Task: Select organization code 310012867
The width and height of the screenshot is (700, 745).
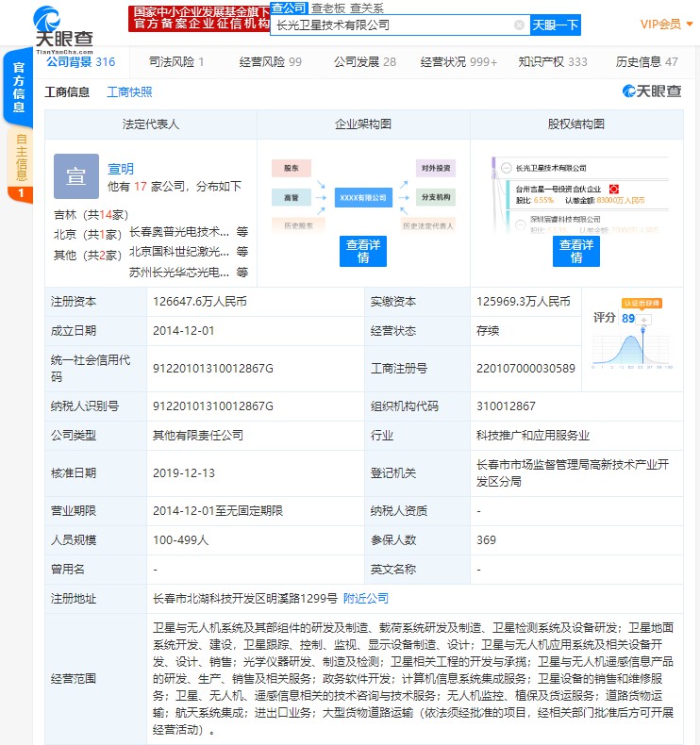Action: (506, 406)
